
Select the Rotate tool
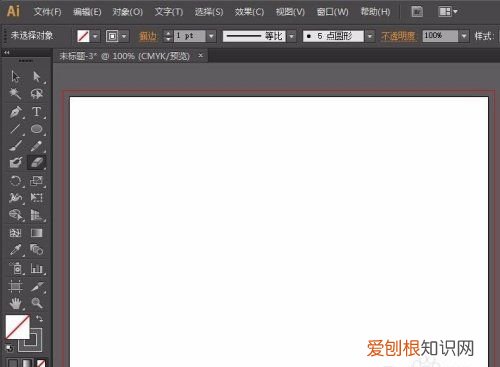point(15,181)
